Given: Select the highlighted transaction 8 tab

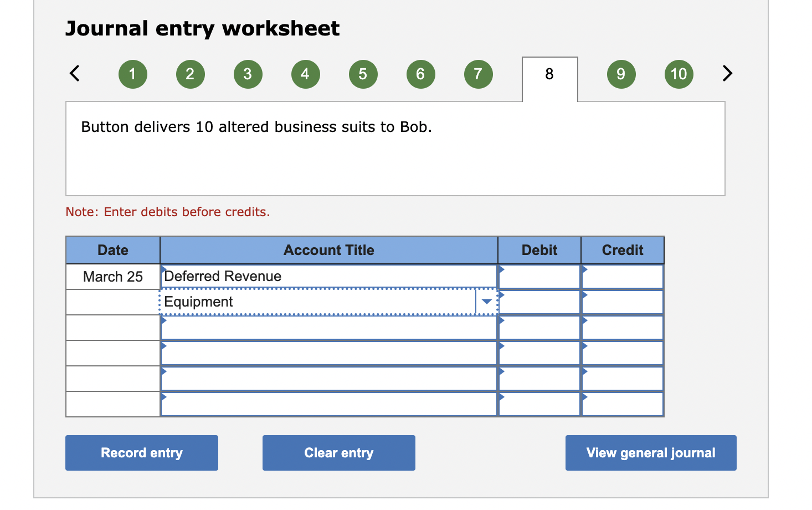Looking at the screenshot, I should [x=549, y=74].
